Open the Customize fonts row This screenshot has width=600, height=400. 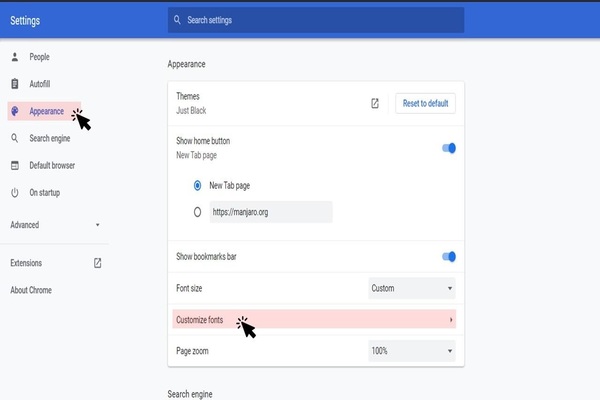point(314,320)
